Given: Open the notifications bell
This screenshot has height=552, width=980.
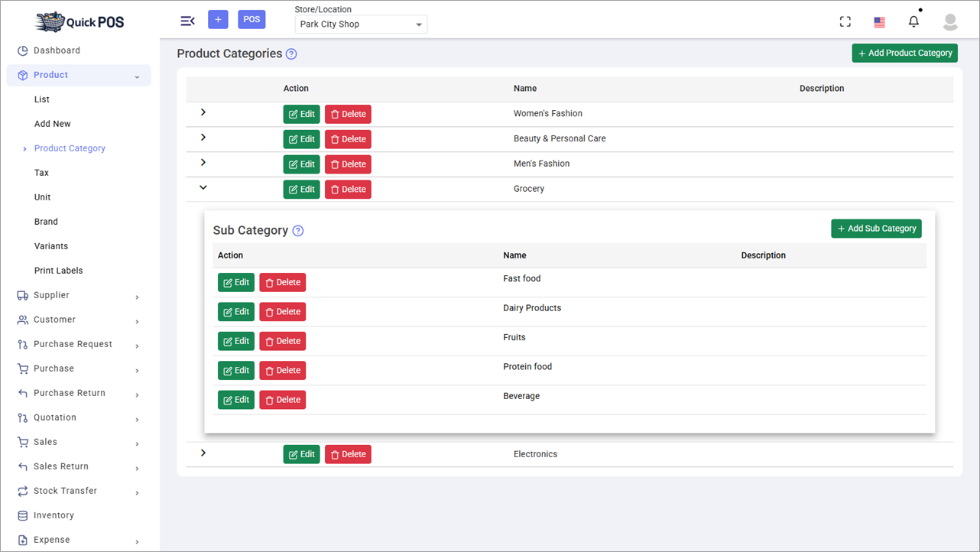Looking at the screenshot, I should click(913, 21).
